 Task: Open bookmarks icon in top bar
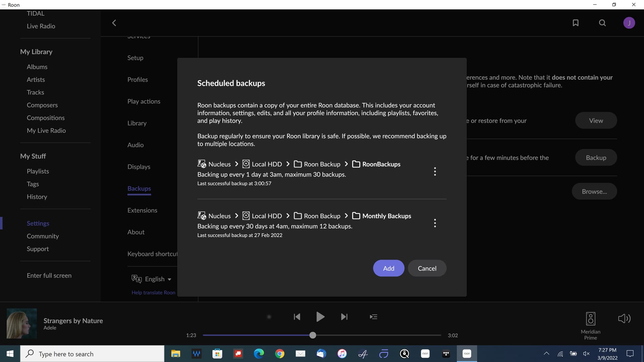coord(576,23)
